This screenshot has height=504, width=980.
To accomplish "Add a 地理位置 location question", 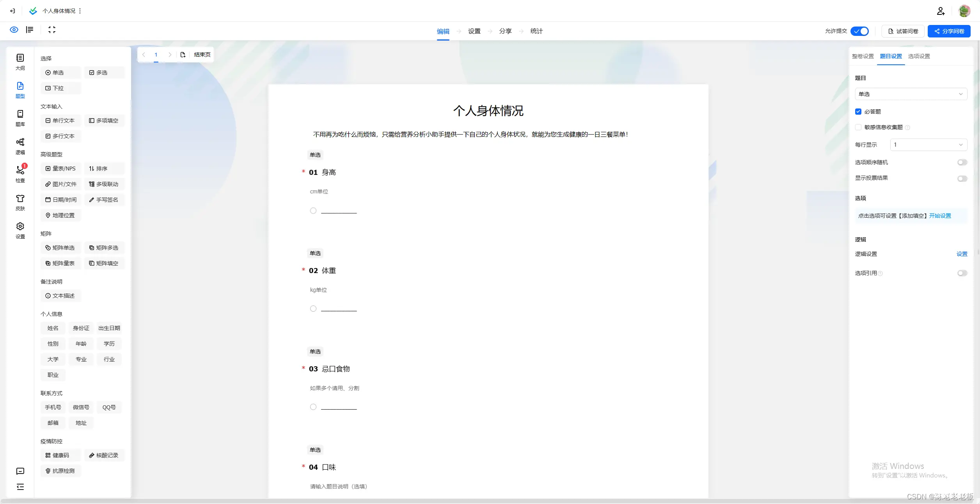I will (60, 215).
